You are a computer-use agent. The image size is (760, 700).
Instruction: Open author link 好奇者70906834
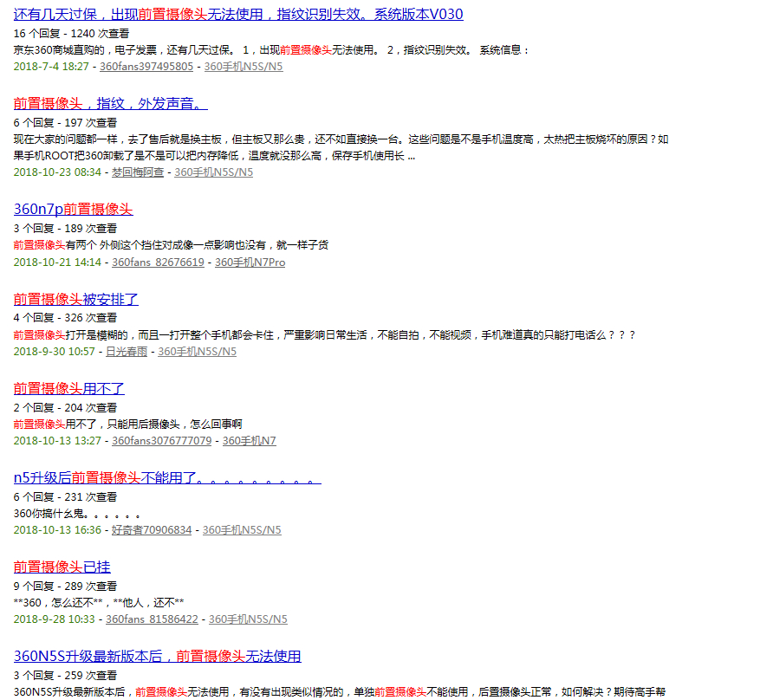coord(152,530)
